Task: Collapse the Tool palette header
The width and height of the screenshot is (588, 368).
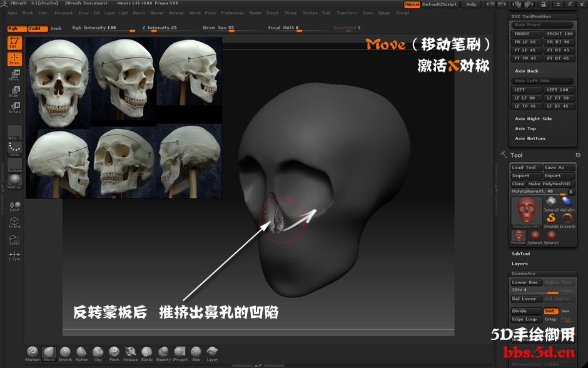Action: coord(516,155)
